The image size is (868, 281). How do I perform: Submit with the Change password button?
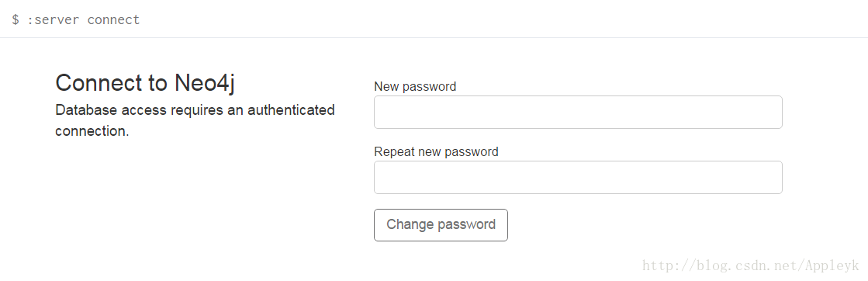point(441,225)
